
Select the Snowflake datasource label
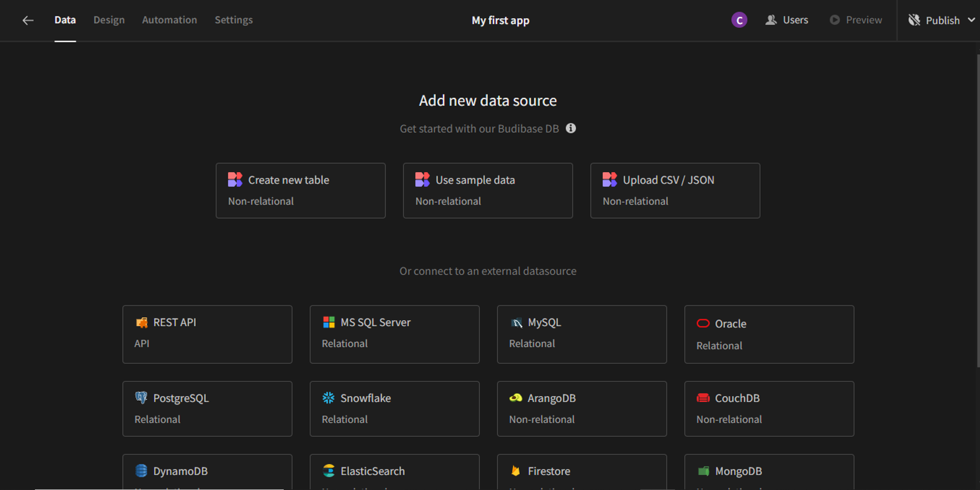tap(366, 398)
